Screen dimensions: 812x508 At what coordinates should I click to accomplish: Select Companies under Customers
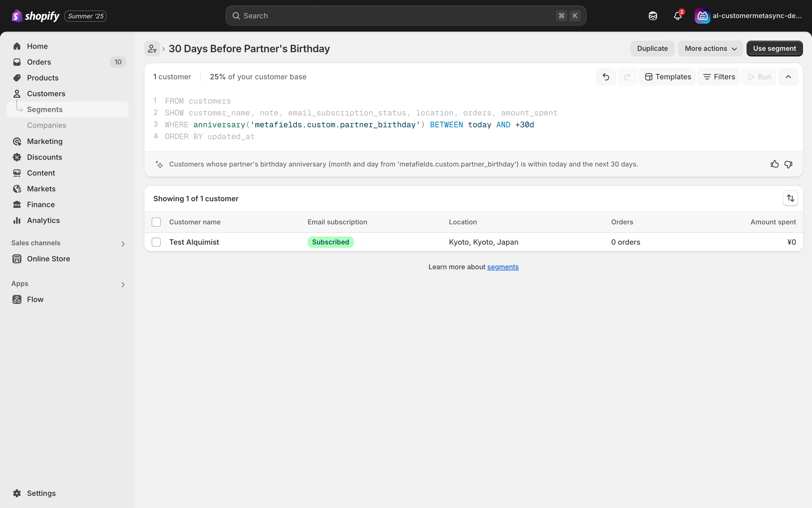pyautogui.click(x=67, y=125)
